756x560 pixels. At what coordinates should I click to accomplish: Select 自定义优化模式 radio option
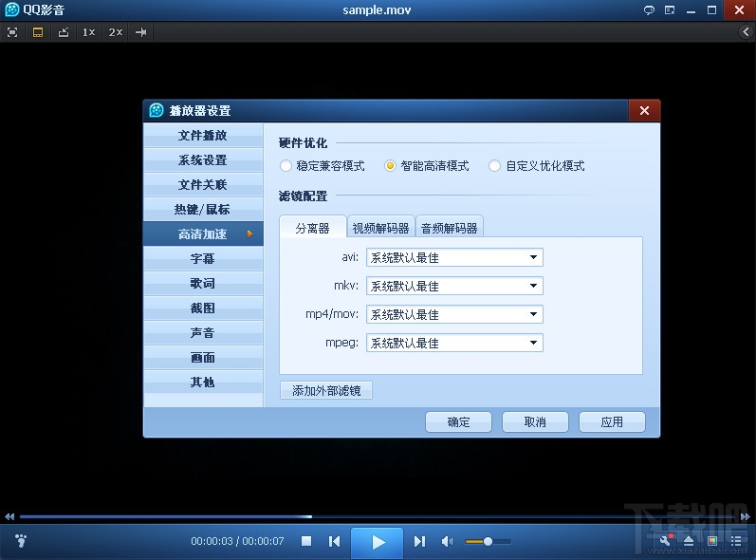tap(537, 166)
